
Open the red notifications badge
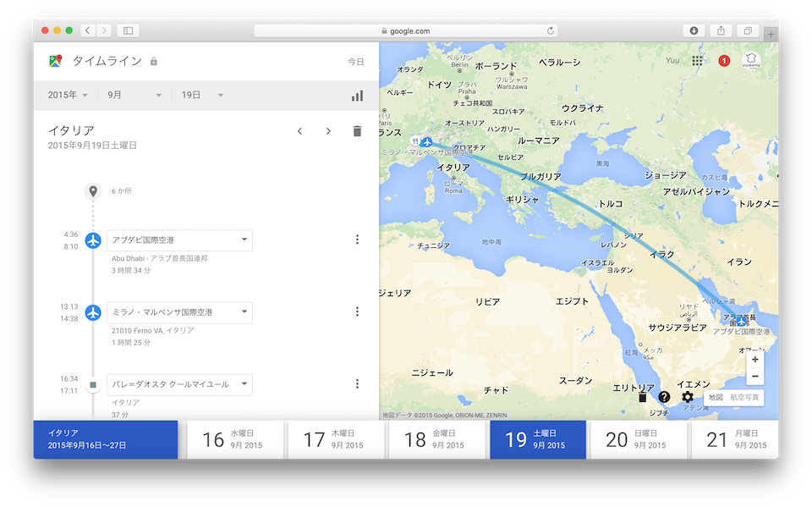coord(724,61)
